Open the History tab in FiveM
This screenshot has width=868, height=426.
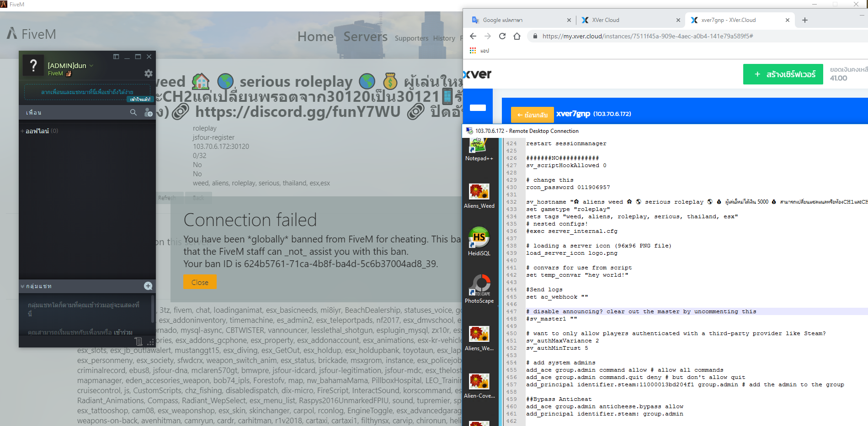coord(444,38)
